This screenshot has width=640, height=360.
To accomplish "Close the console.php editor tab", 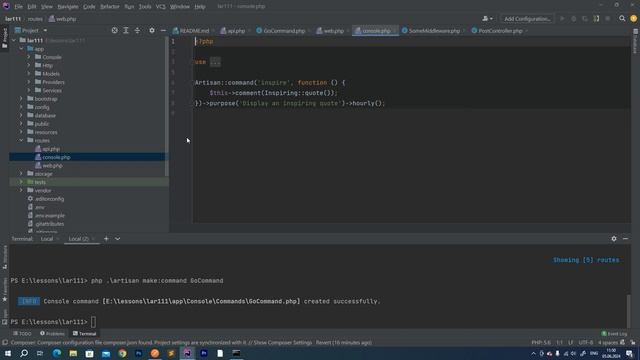I will [394, 31].
